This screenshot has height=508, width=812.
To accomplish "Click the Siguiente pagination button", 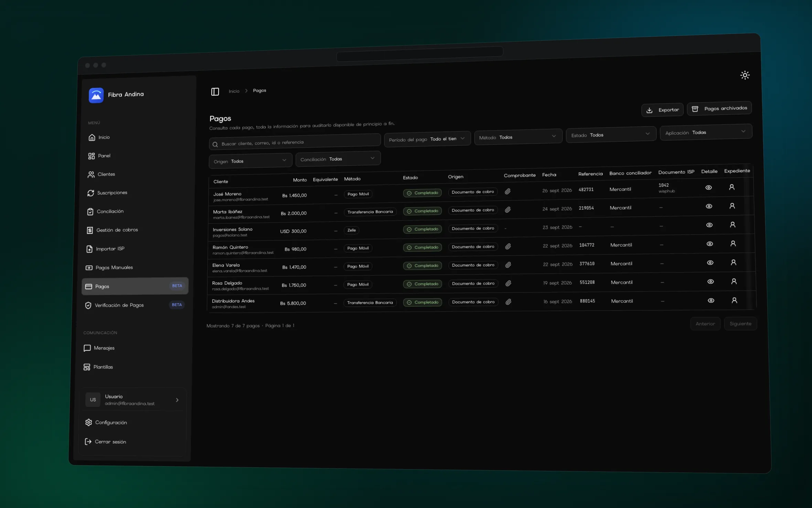I will point(740,324).
